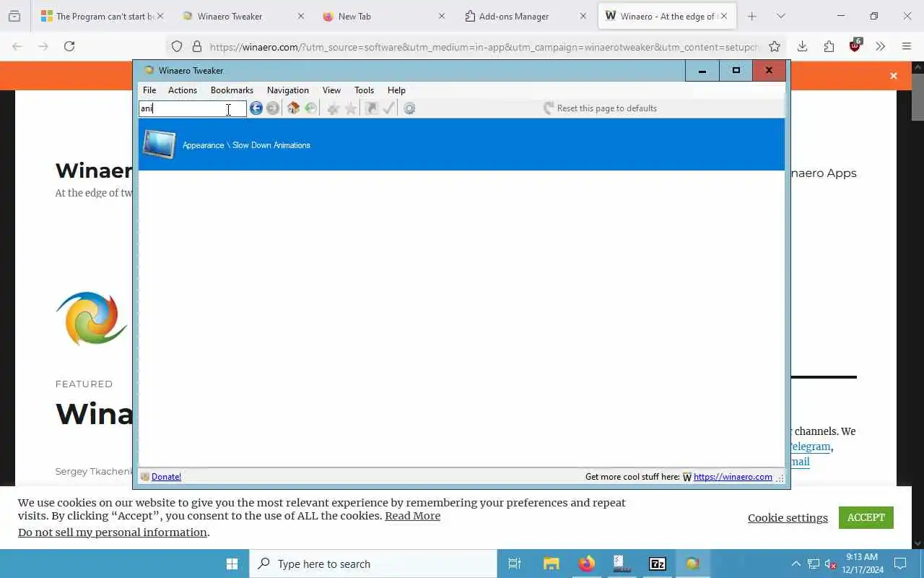The image size is (924, 578).
Task: Click Winaero Tweaker icon on taskbar
Action: 693,564
